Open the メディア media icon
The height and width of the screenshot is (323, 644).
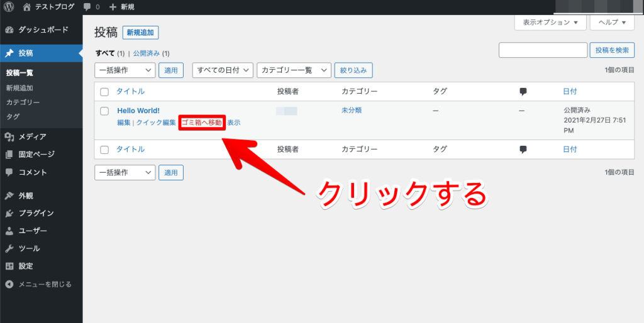click(x=9, y=136)
